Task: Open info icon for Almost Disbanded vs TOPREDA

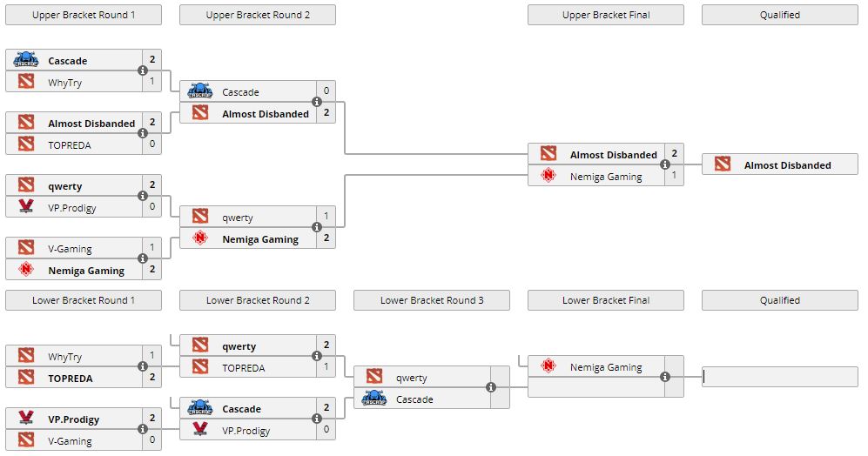Action: pyautogui.click(x=143, y=134)
